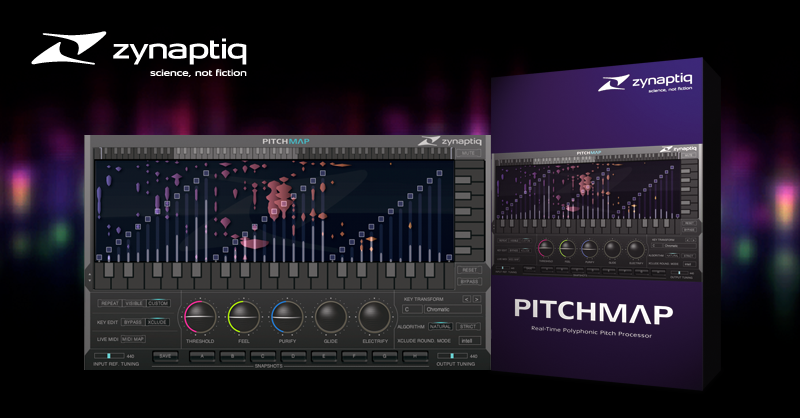Open the Chromatic scale dropdown
800x418 pixels.
point(453,309)
